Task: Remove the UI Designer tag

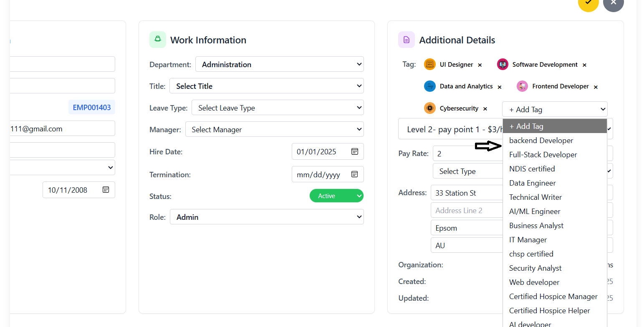Action: tap(480, 65)
